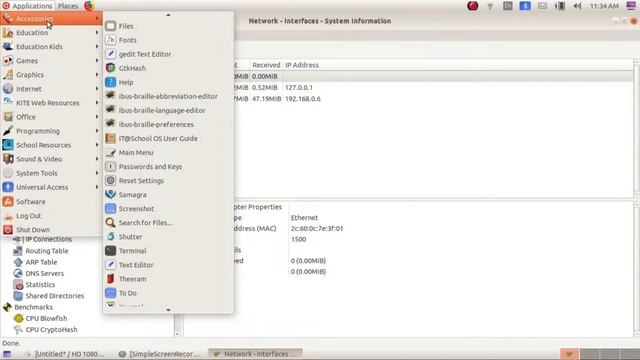Viewport: 640px width, 360px height.
Task: Open Help from Accessories menu
Action: pos(168,82)
